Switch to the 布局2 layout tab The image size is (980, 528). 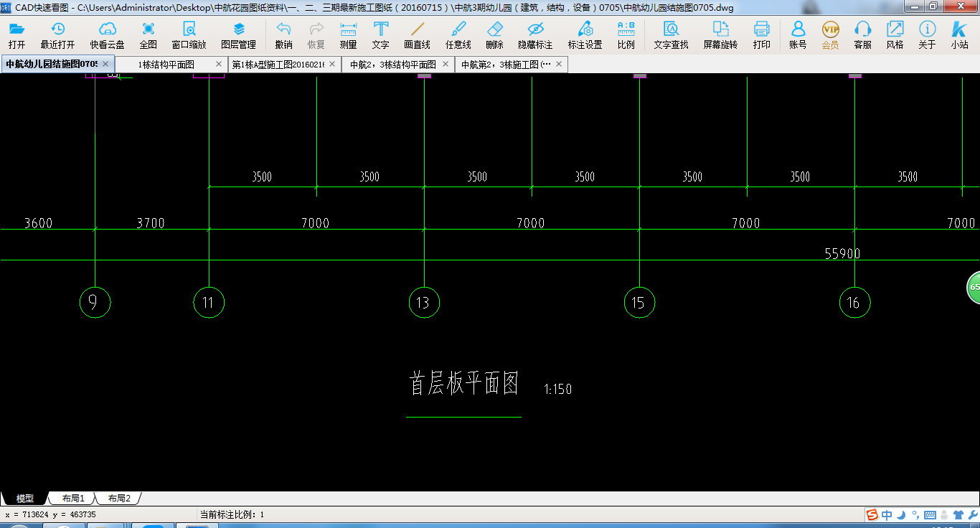coord(119,498)
